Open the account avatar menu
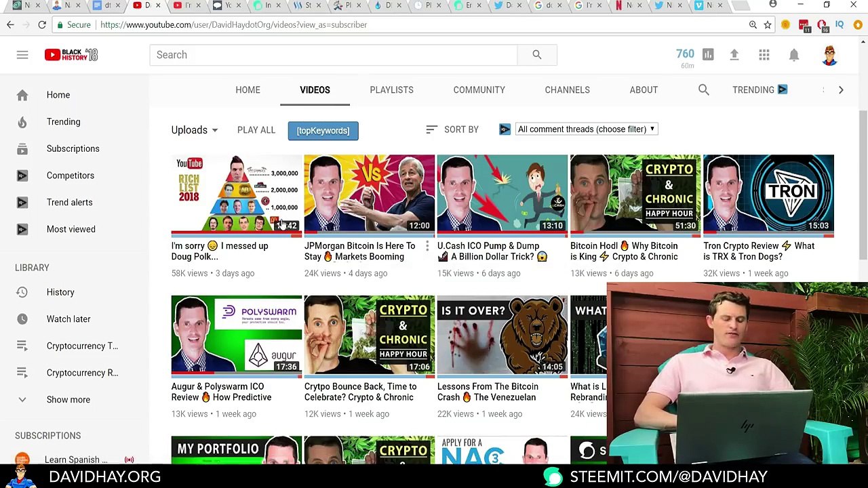 (830, 55)
